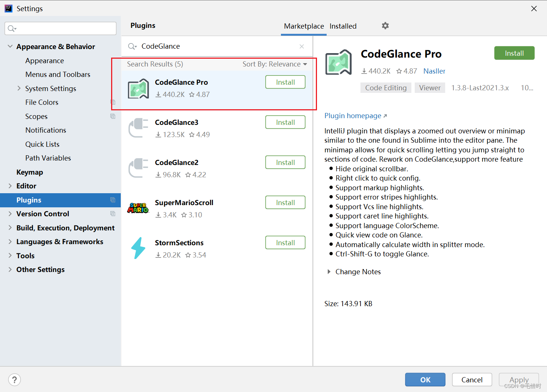Viewport: 547px width, 392px height.
Task: Close the Settings dialog
Action: (x=534, y=9)
